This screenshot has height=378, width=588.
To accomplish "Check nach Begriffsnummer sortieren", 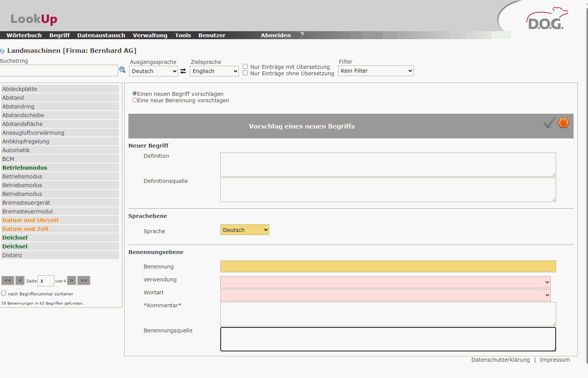I will [4, 293].
